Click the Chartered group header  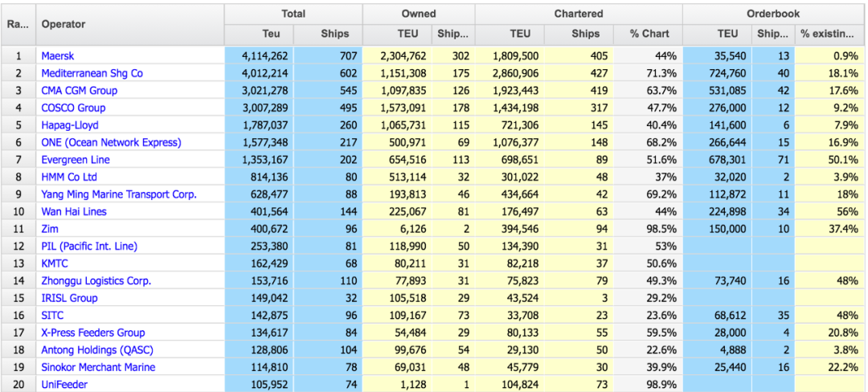pos(578,14)
